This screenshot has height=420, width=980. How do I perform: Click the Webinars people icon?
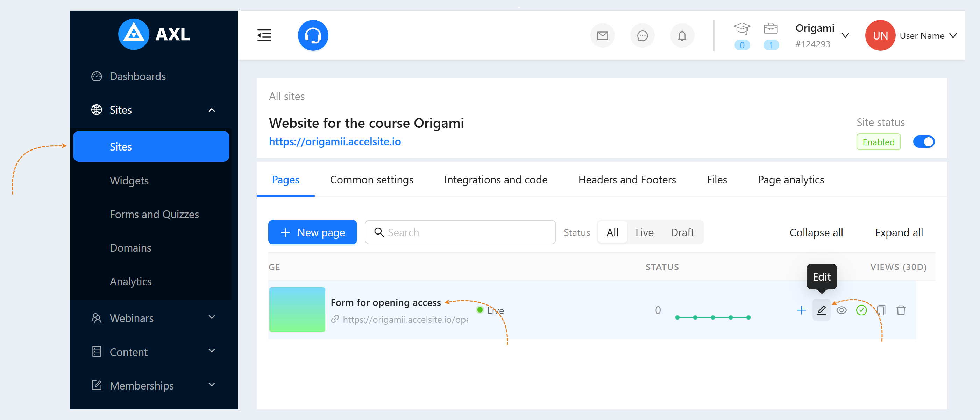(97, 318)
